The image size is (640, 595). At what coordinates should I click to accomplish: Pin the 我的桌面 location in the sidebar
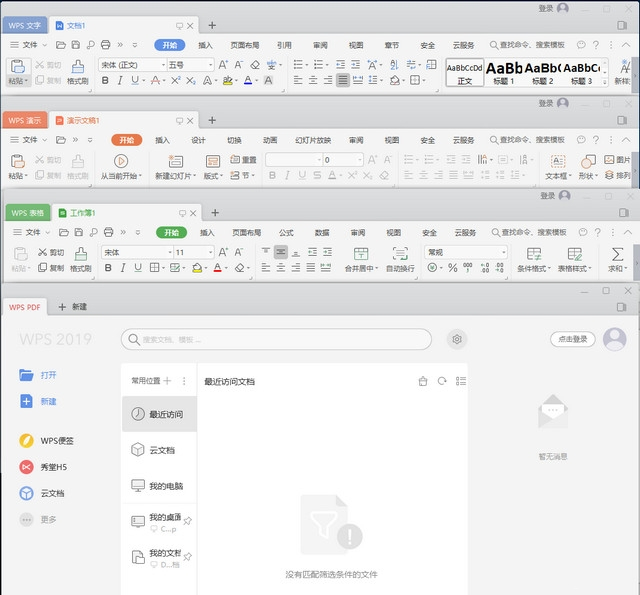point(187,522)
